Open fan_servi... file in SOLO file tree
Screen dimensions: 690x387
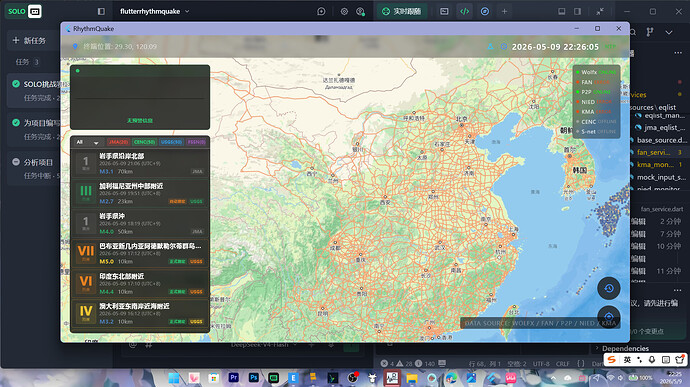(653, 152)
